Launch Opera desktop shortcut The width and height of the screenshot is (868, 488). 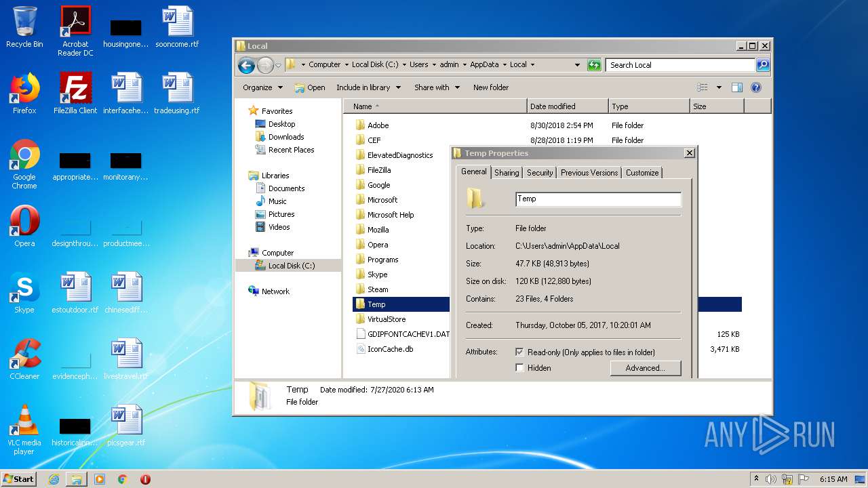pyautogui.click(x=24, y=226)
